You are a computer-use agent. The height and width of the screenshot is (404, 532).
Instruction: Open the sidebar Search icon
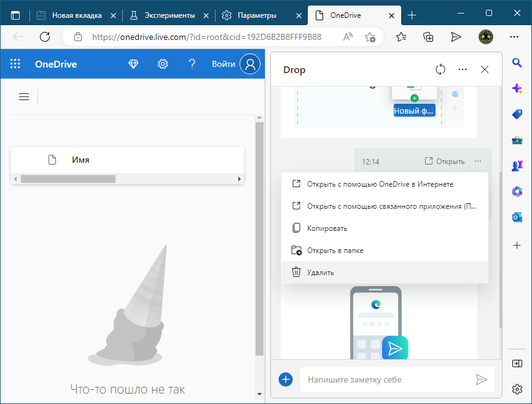point(517,63)
